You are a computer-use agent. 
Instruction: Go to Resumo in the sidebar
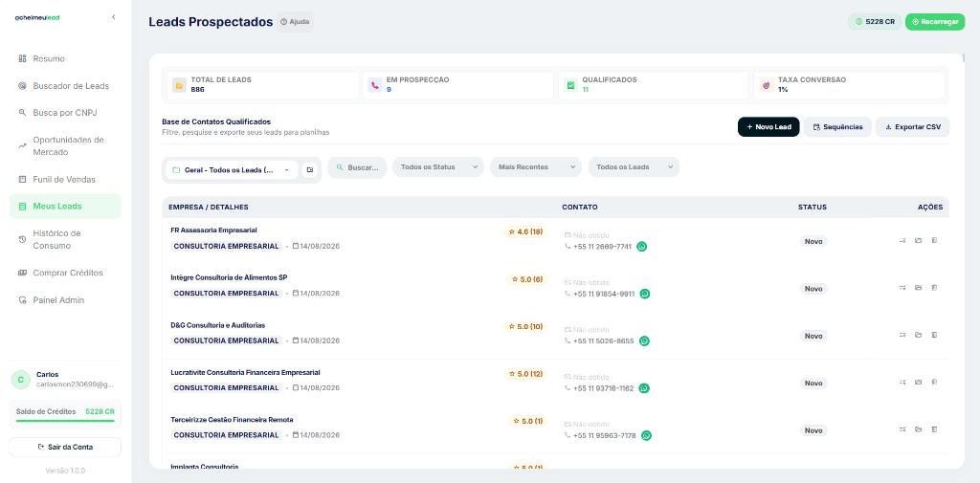pos(65,58)
